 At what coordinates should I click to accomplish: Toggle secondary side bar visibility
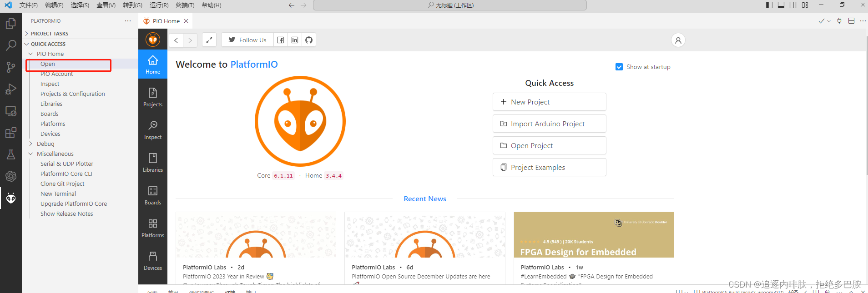point(793,5)
